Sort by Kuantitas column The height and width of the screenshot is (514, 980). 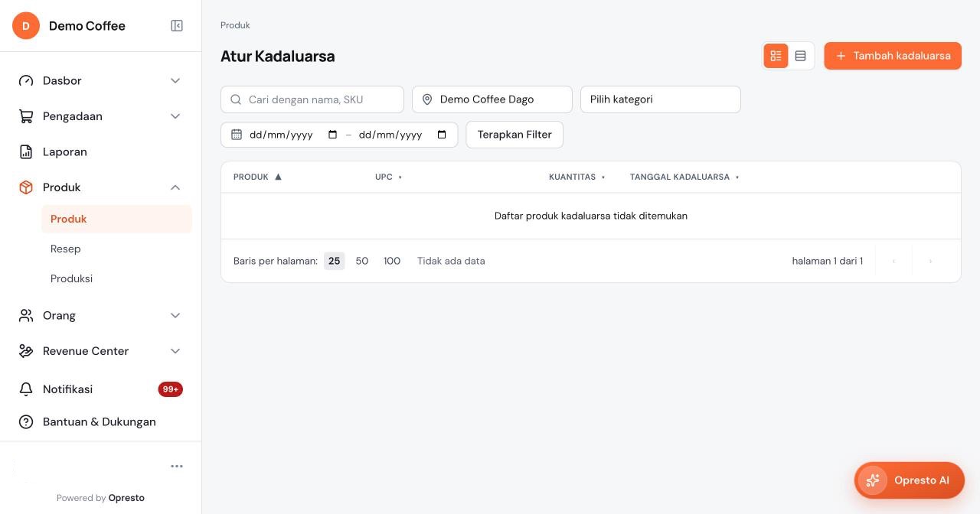pyautogui.click(x=577, y=177)
